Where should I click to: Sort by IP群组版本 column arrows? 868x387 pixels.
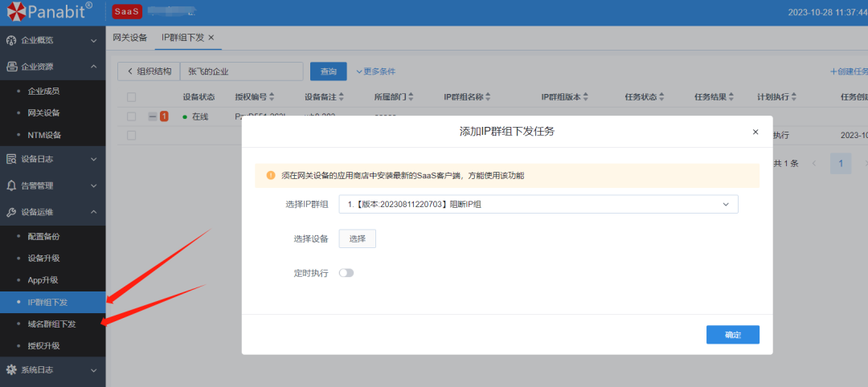pyautogui.click(x=585, y=96)
